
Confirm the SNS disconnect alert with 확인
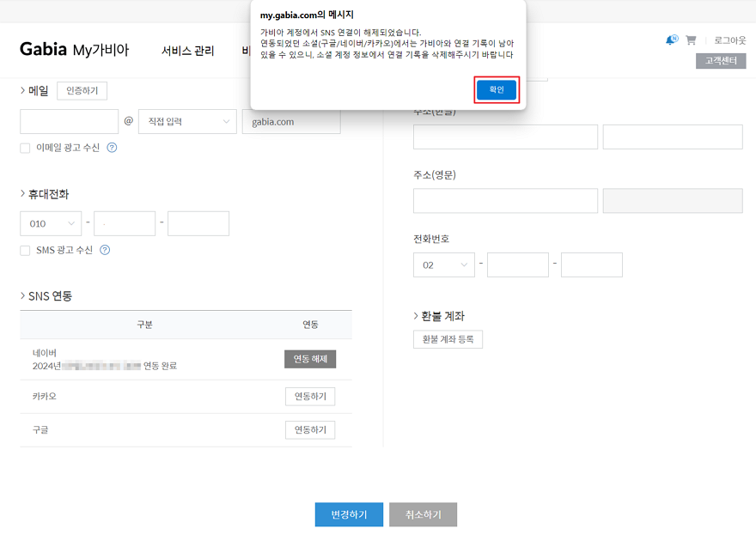click(x=497, y=89)
